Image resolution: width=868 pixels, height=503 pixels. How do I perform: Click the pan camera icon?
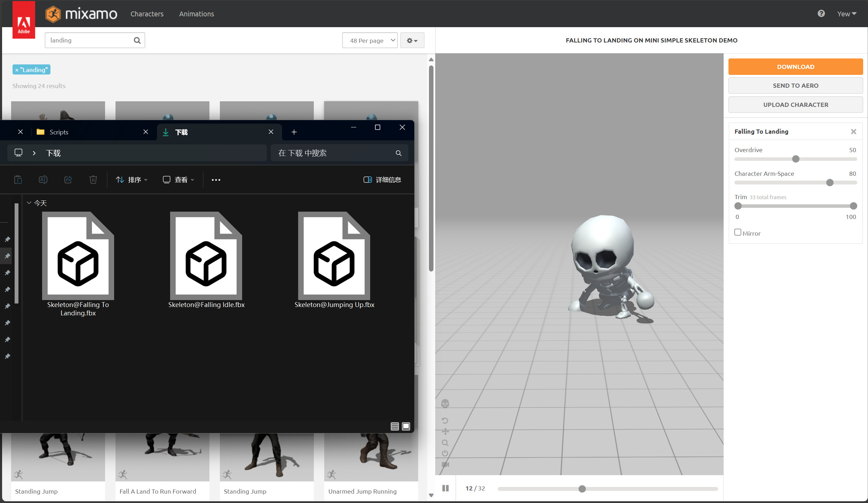[445, 432]
